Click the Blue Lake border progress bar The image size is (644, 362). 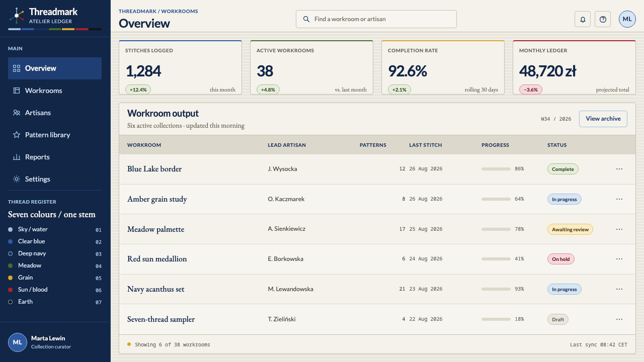(x=496, y=169)
